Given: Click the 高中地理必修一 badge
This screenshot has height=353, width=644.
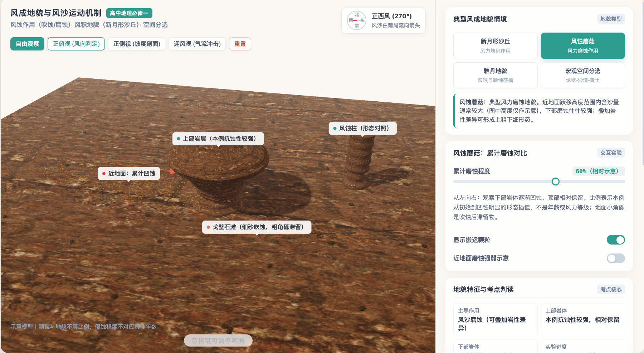Looking at the screenshot, I should pos(129,13).
